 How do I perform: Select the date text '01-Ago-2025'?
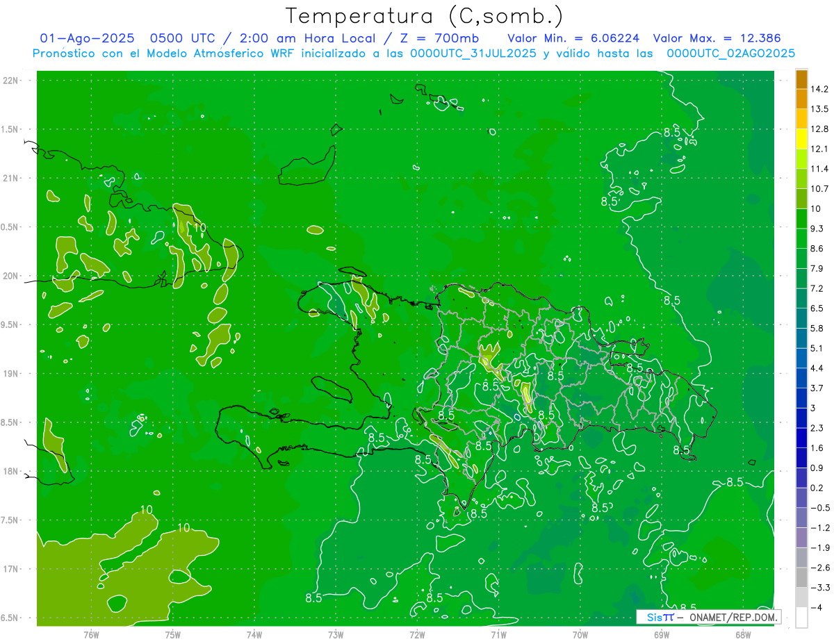[86, 38]
